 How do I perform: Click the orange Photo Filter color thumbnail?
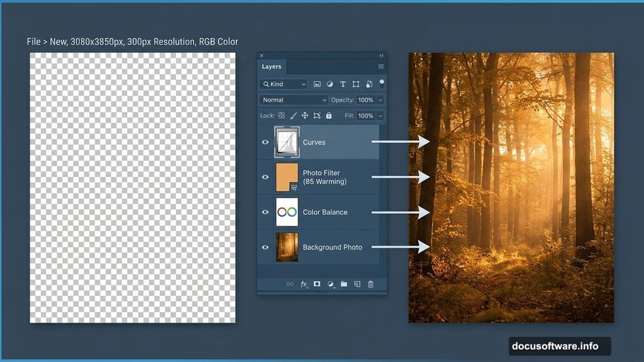pos(286,177)
